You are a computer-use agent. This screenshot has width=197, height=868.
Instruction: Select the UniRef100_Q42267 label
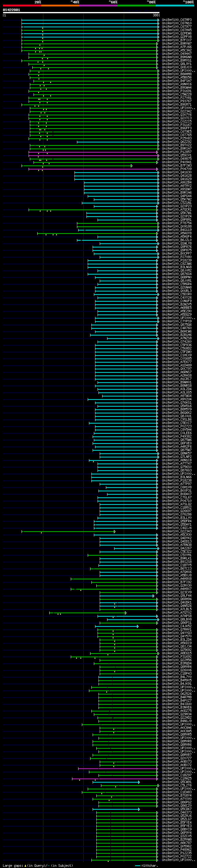pyautogui.click(x=177, y=548)
